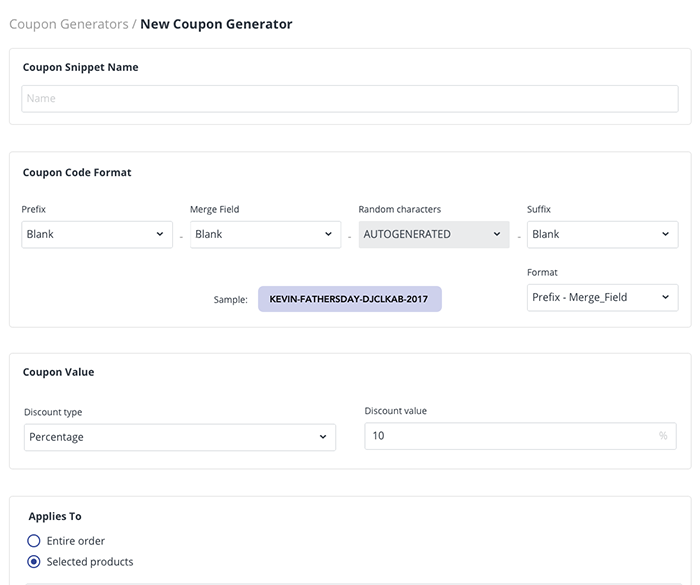Click the Discount type field label
The height and width of the screenshot is (585, 700).
click(52, 412)
